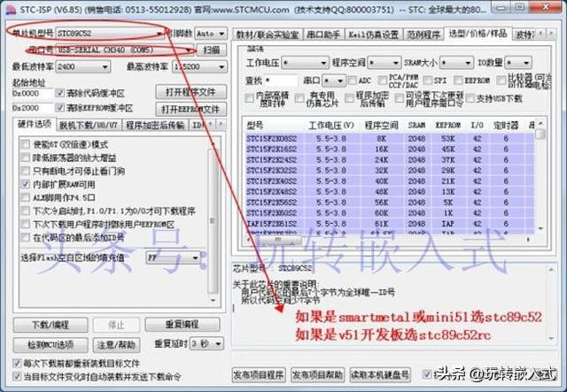Screen dimensions: 567x392
Task: Click the hardware options panel scrollbar
Action: coord(213,220)
